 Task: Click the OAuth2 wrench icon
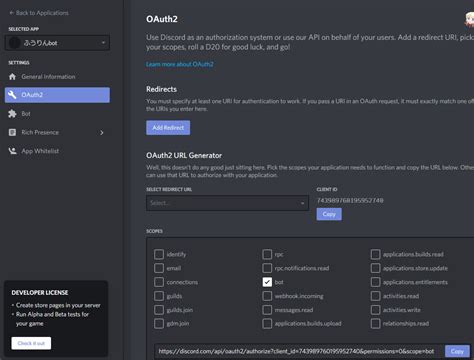(x=12, y=95)
